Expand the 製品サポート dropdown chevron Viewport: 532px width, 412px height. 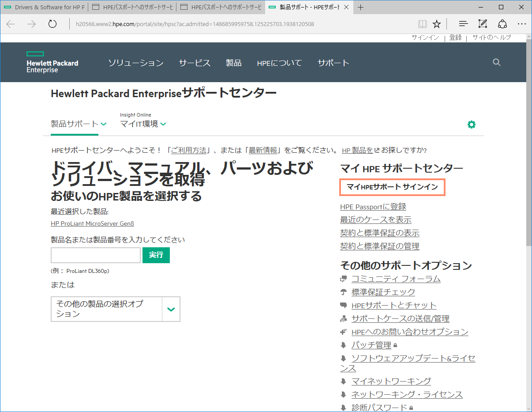tap(104, 124)
